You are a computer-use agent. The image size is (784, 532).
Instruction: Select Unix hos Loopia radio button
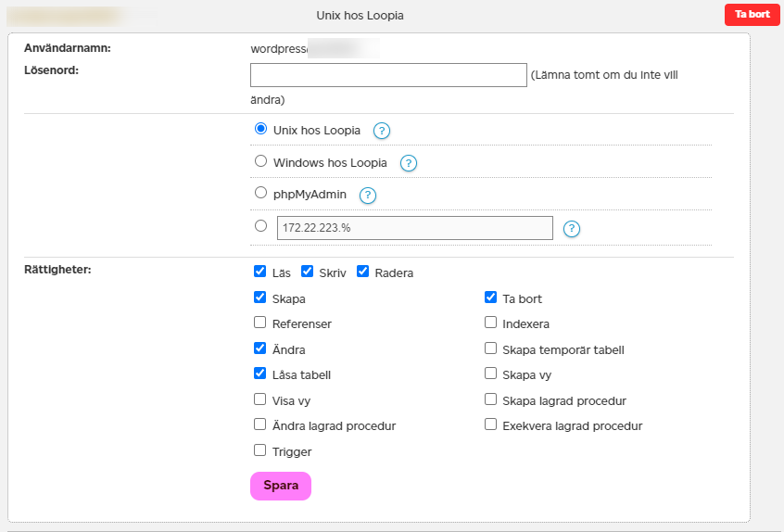(260, 129)
